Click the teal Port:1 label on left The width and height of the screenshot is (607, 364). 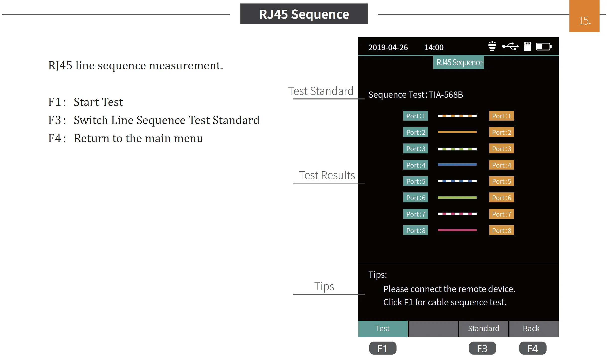tap(415, 116)
